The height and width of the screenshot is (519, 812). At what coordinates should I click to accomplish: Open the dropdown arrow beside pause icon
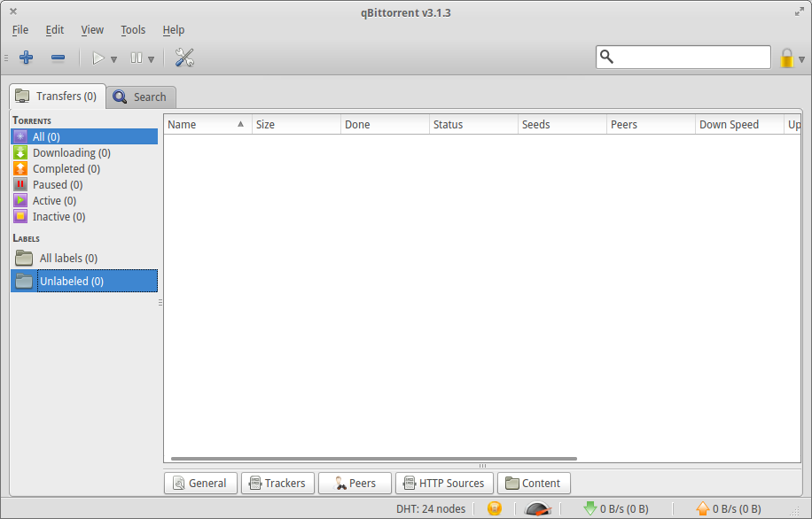pos(152,59)
